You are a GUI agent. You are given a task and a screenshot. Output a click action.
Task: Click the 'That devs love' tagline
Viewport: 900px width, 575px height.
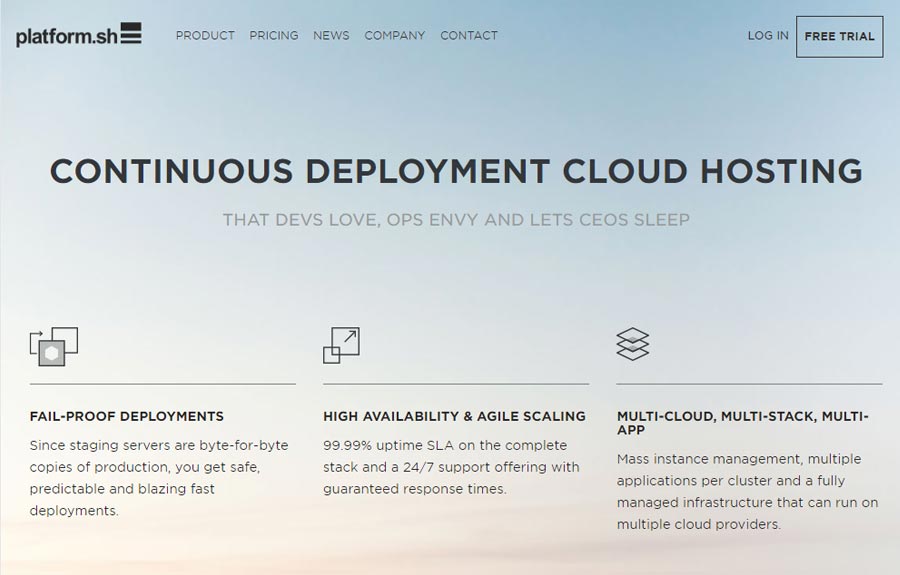[x=456, y=220]
